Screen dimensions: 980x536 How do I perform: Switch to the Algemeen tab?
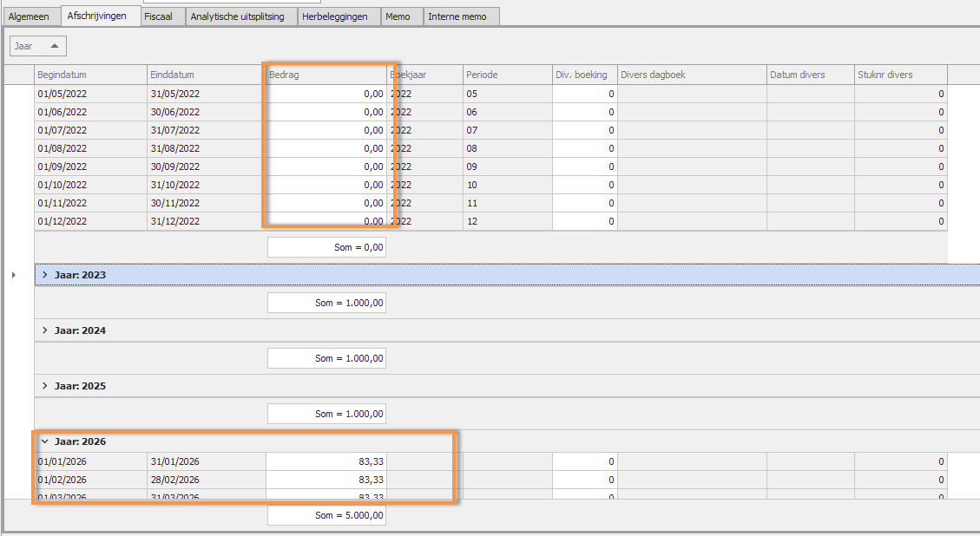(30, 16)
